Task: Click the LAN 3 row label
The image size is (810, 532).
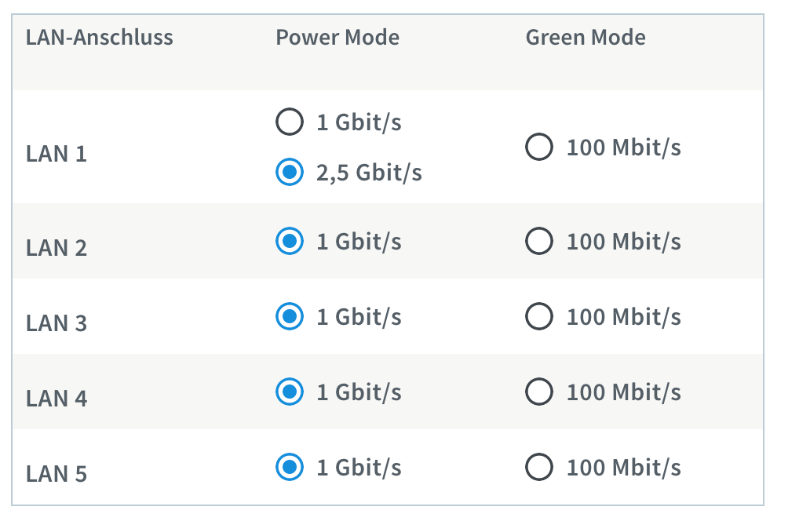Action: coord(57,323)
